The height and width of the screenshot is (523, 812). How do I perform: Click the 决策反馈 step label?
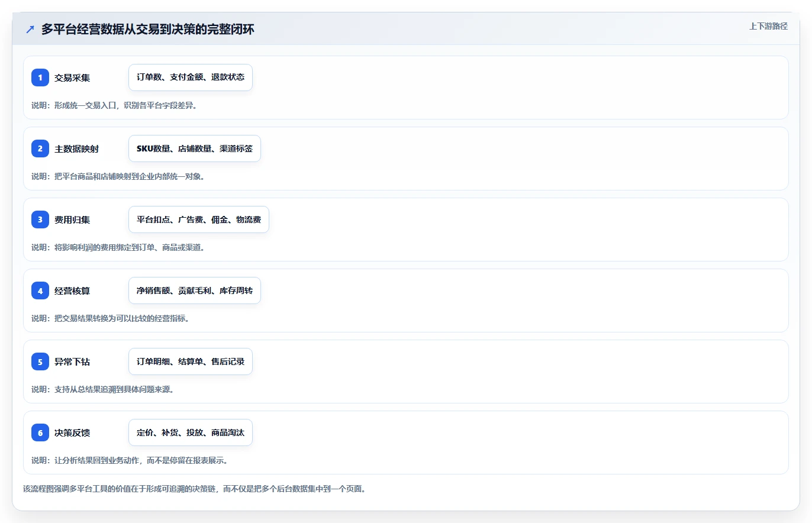click(x=72, y=432)
